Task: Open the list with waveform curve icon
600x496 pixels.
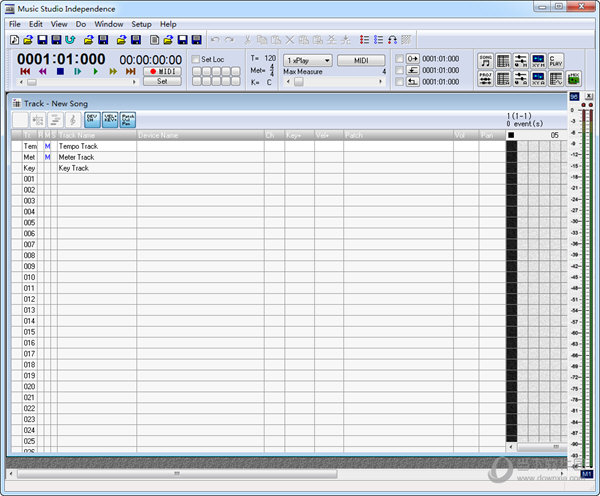Action: pyautogui.click(x=556, y=78)
